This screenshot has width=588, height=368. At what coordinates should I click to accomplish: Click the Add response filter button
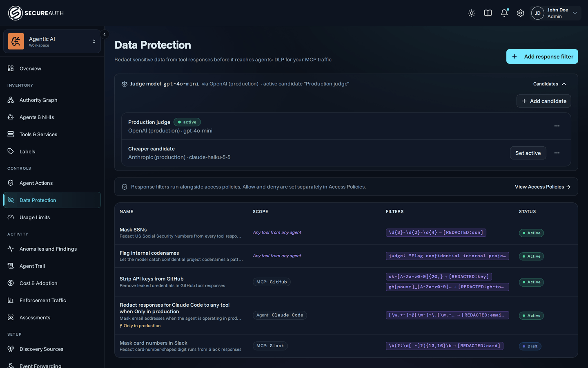point(542,56)
